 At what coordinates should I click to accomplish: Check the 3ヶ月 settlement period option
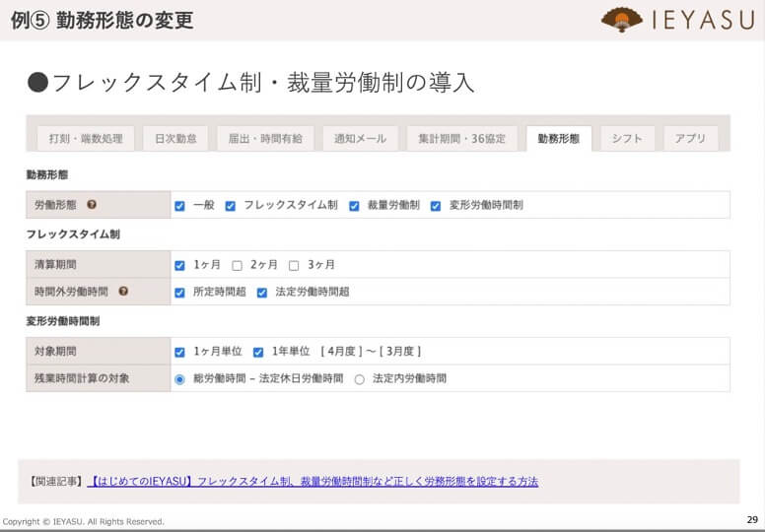click(x=294, y=265)
